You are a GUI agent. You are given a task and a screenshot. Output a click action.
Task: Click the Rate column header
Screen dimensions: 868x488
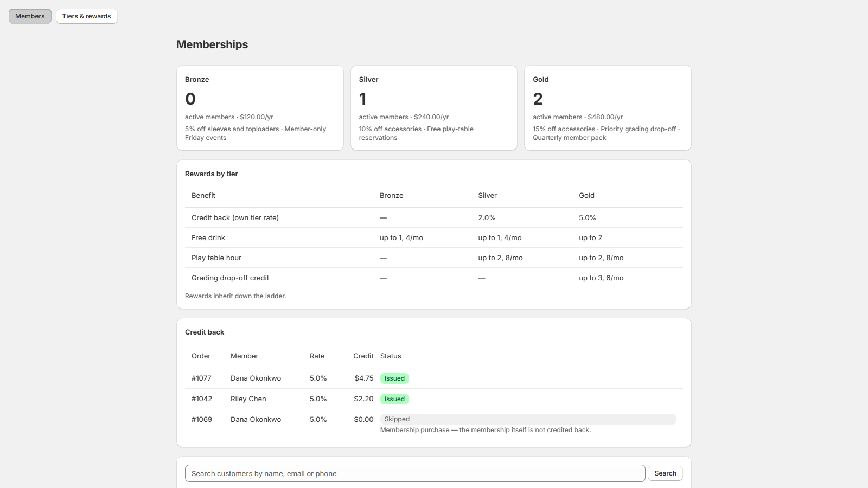pos(317,356)
